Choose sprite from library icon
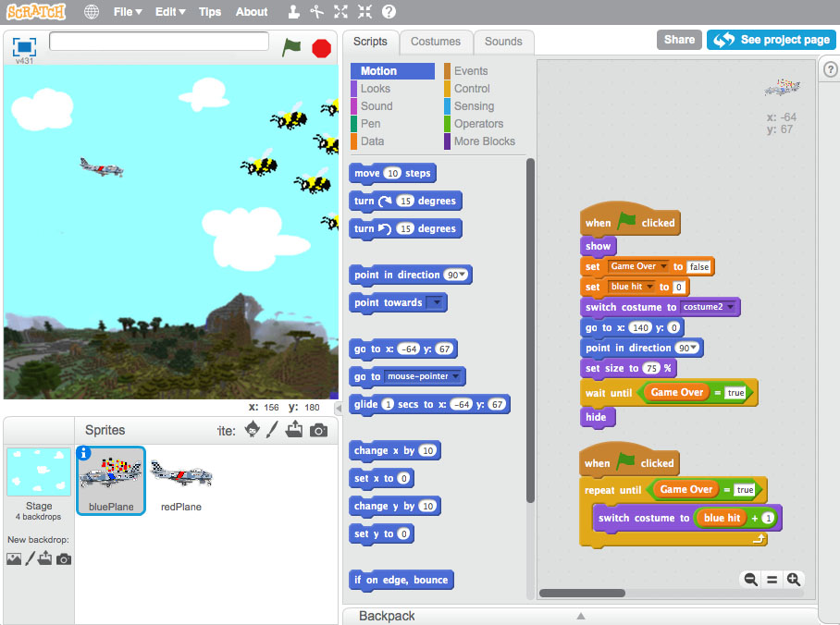The height and width of the screenshot is (625, 840). tap(251, 430)
